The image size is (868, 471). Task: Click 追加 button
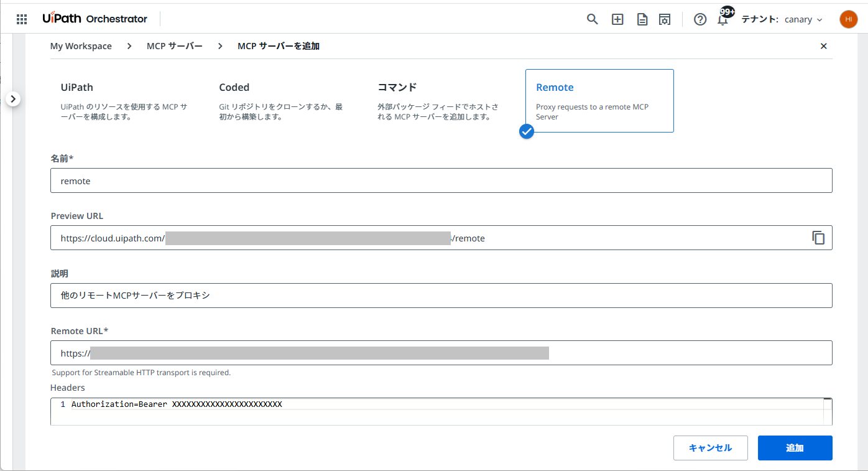click(795, 448)
